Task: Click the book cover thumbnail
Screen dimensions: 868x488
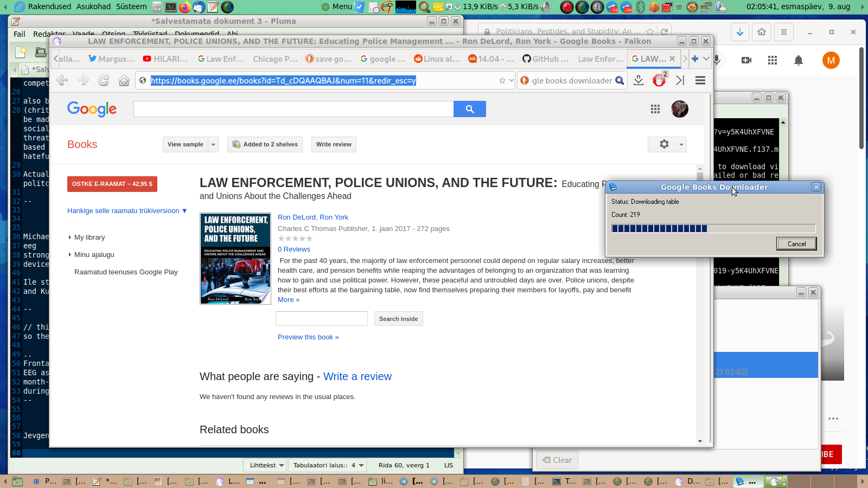Action: [235, 259]
